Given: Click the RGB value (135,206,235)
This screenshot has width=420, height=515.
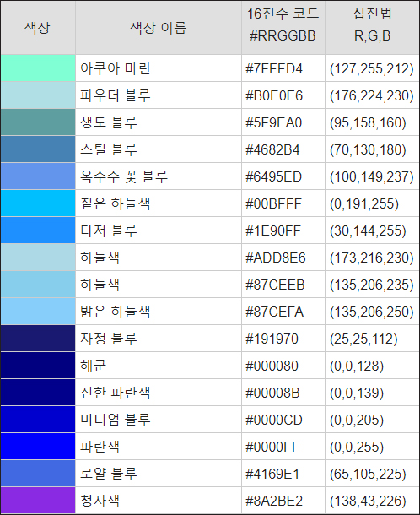Looking at the screenshot, I should coord(372,285).
